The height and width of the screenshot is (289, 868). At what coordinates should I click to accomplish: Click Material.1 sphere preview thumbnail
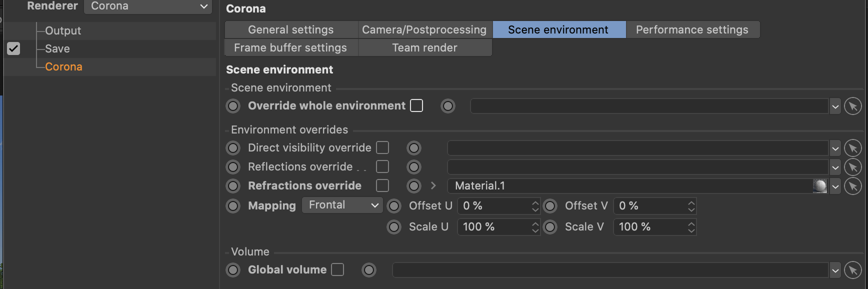(x=819, y=186)
